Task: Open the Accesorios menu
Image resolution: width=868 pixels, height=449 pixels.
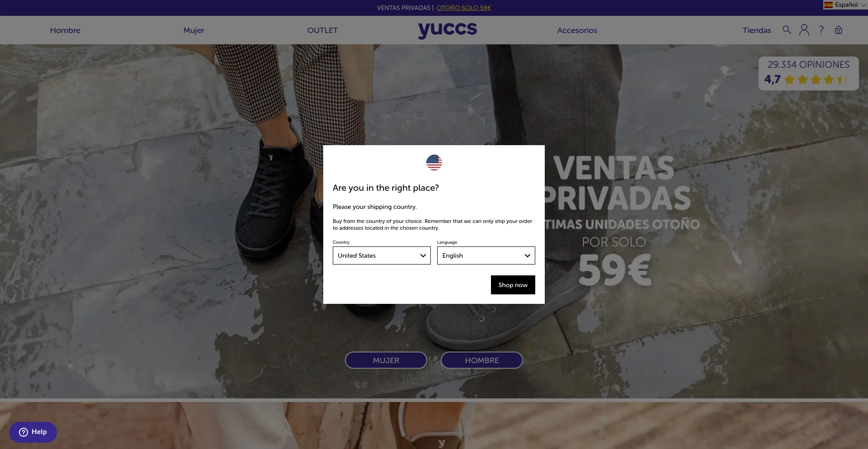Action: 577,30
